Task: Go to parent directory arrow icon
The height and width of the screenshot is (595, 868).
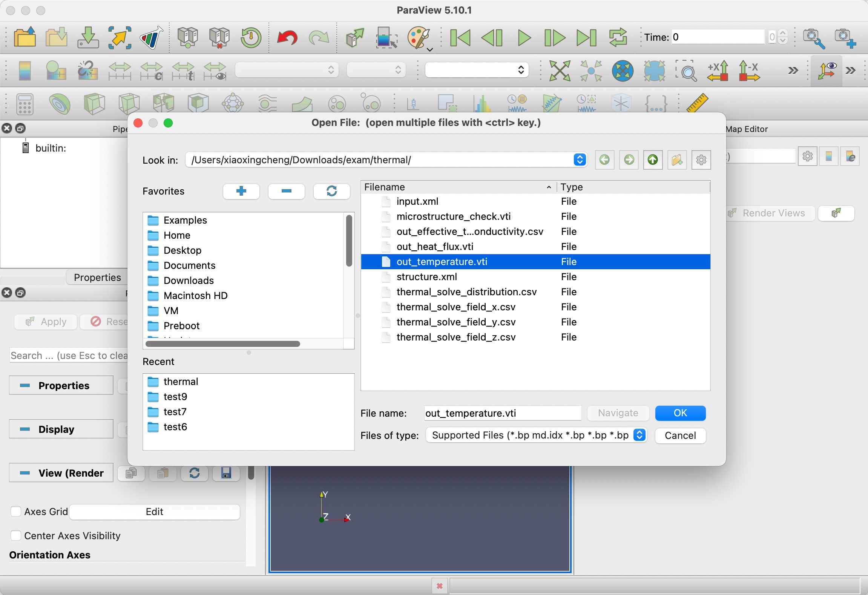Action: pos(653,160)
